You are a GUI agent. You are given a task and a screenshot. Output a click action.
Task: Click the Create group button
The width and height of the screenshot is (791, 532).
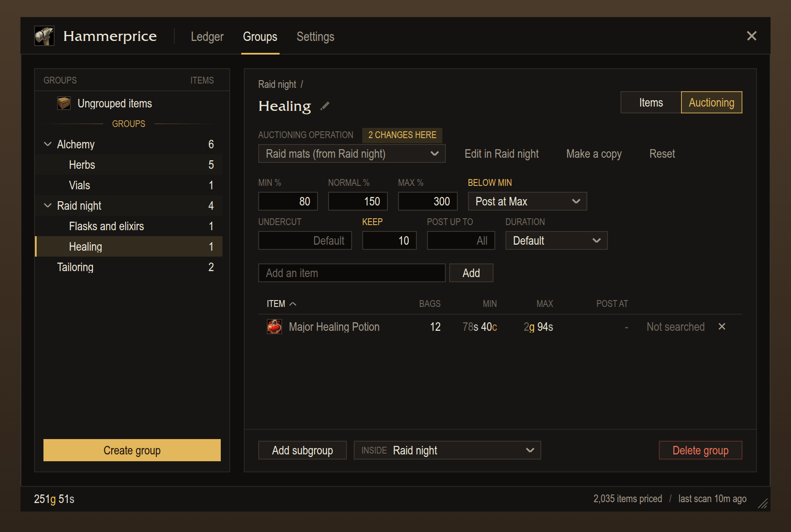pos(132,450)
